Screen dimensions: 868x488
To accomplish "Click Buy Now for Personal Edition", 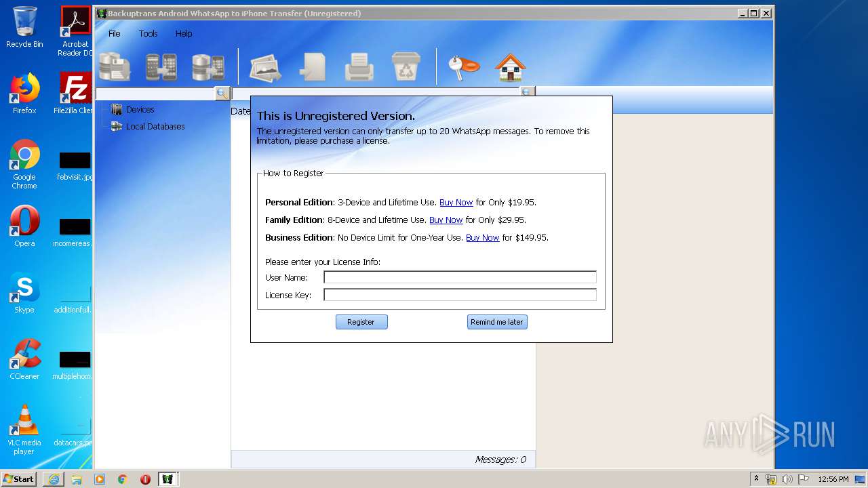I will 456,202.
